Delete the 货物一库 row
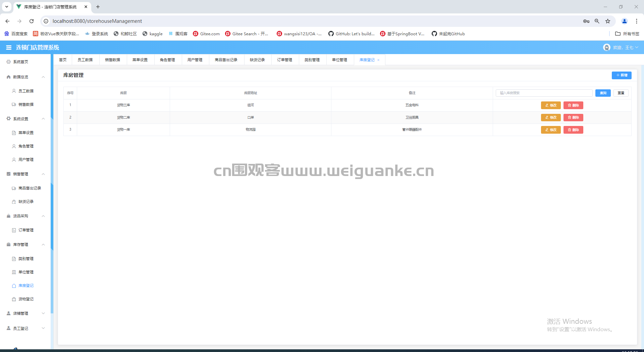This screenshot has width=644, height=352. (573, 130)
